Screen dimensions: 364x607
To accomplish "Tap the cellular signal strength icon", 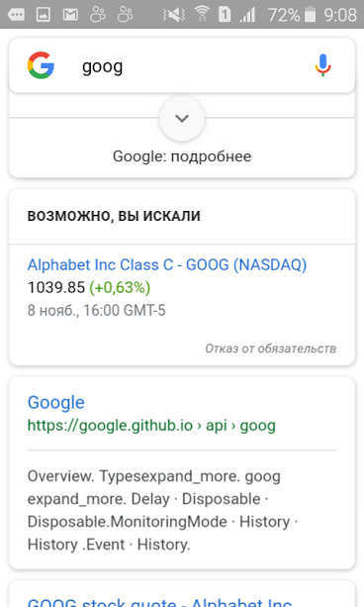I will [x=247, y=15].
